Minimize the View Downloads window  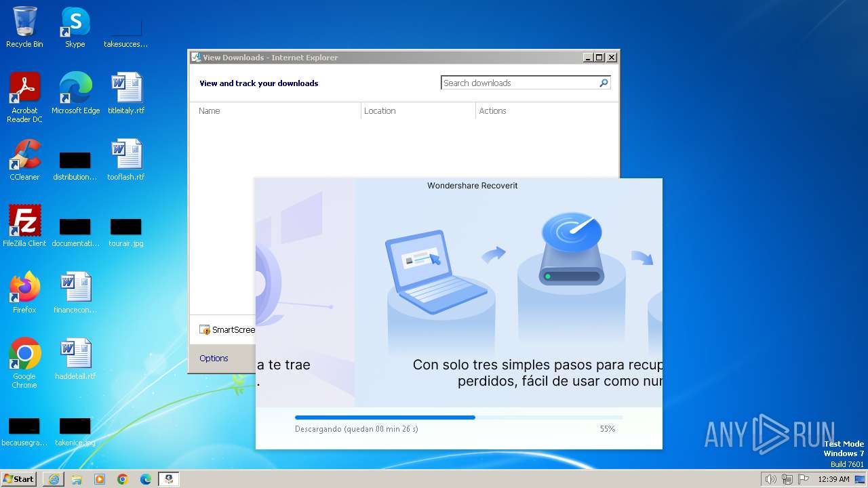588,58
